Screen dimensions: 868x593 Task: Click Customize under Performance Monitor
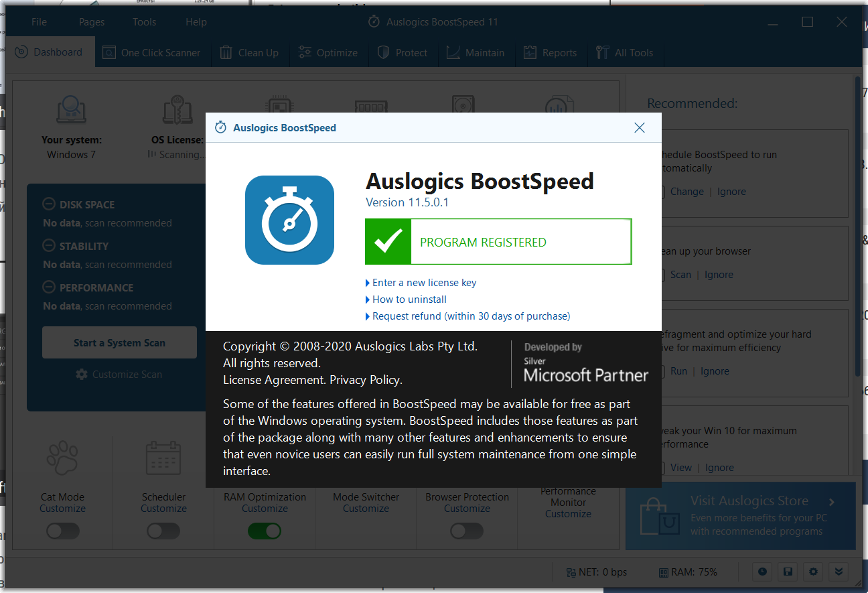pyautogui.click(x=568, y=514)
